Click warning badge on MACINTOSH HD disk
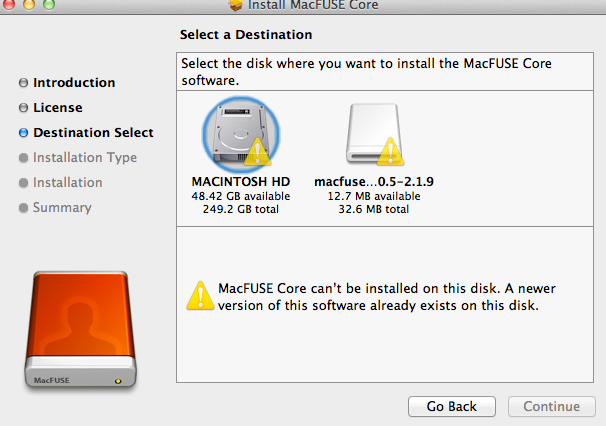 [258, 154]
